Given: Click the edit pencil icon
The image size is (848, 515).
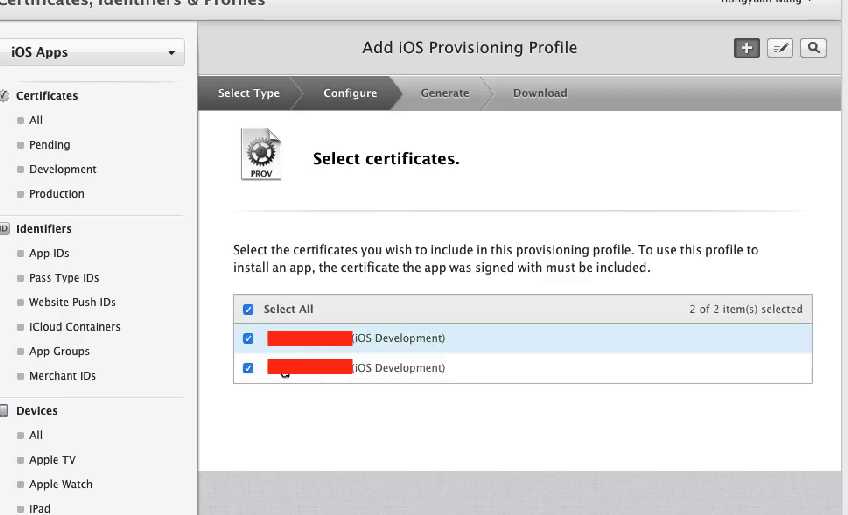Looking at the screenshot, I should (x=780, y=48).
